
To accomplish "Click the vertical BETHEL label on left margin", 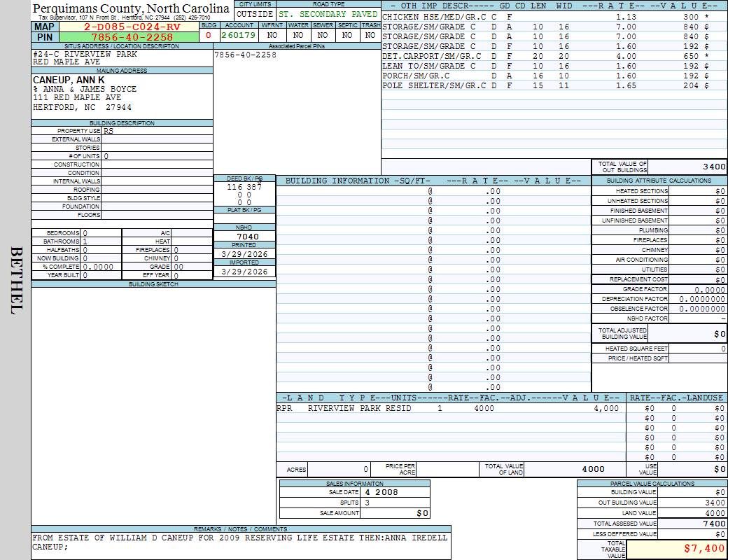I will 15,280.
